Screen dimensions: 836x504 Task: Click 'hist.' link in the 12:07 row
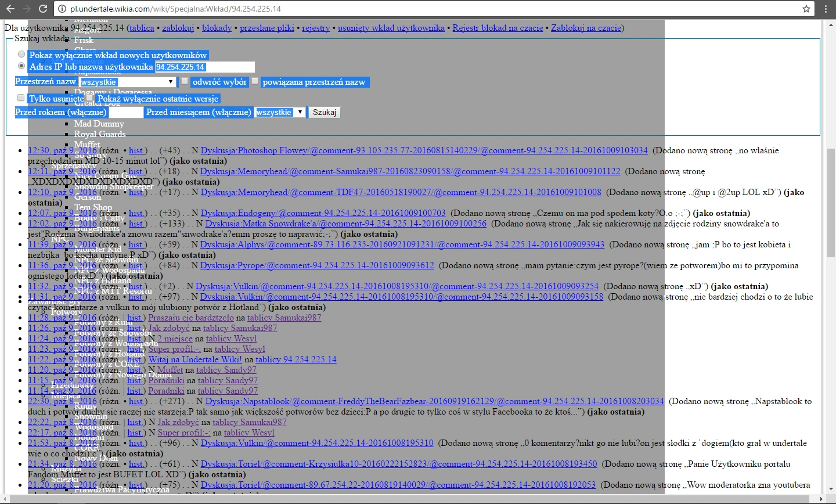136,213
